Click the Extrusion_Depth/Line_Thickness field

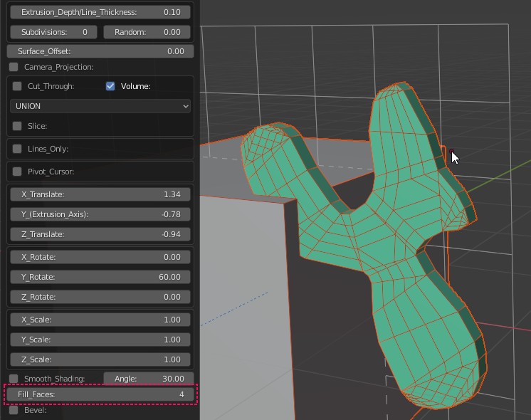(x=100, y=12)
